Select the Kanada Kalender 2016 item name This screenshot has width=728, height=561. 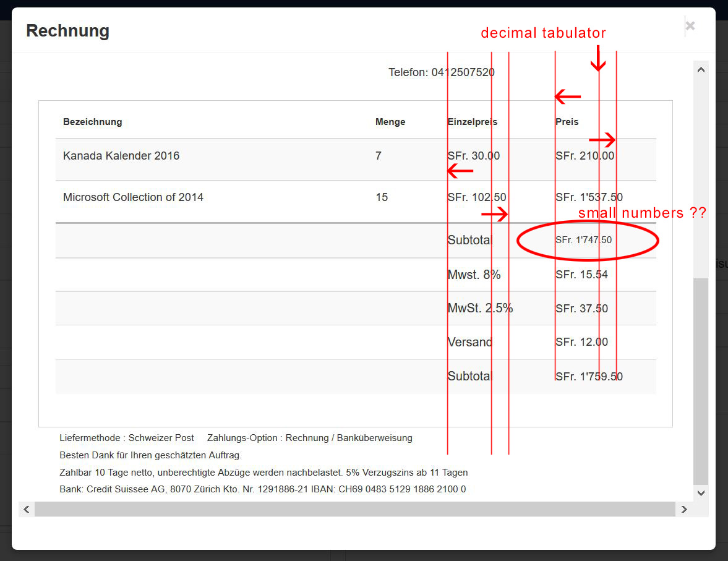(121, 156)
